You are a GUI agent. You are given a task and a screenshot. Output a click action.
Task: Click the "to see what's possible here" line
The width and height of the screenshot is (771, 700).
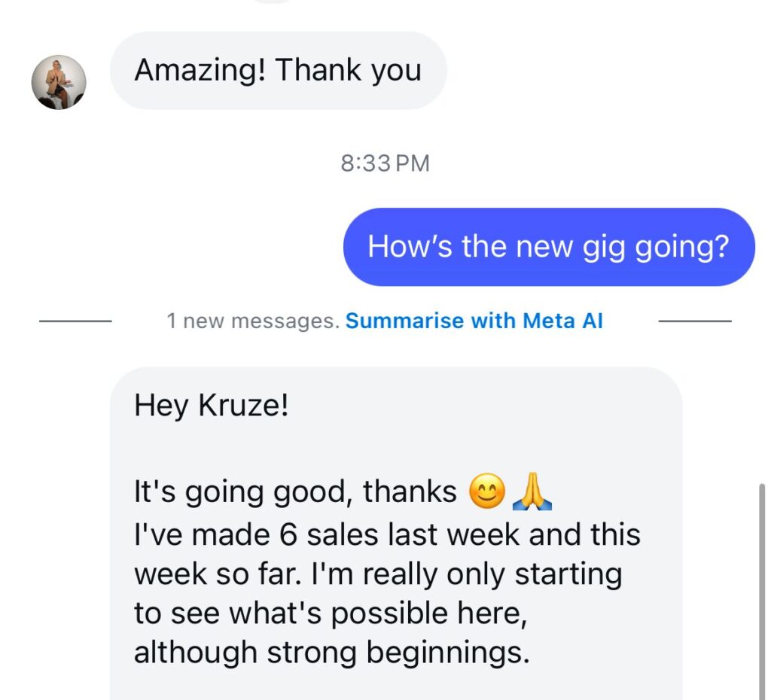click(331, 613)
